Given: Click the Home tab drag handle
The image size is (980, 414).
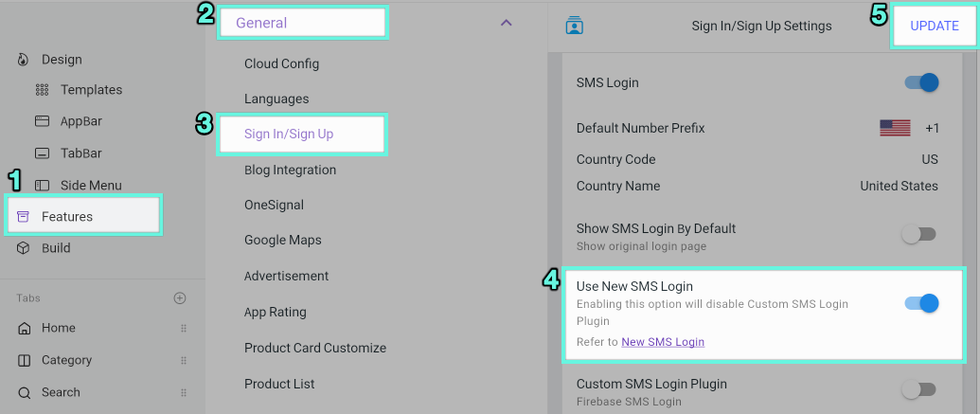Looking at the screenshot, I should (184, 329).
